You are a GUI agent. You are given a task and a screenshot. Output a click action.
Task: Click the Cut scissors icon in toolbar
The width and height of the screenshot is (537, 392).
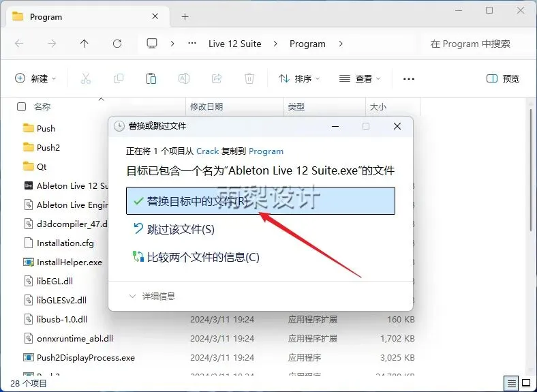click(86, 78)
